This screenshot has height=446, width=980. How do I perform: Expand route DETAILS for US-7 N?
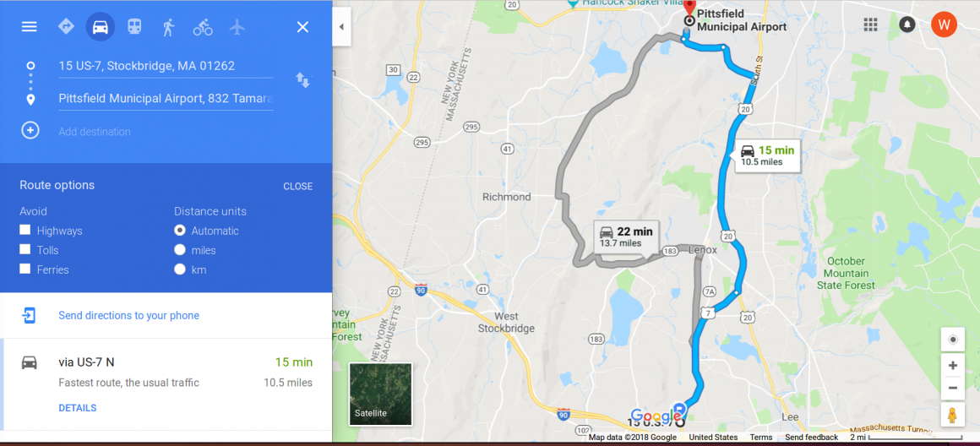pos(78,408)
